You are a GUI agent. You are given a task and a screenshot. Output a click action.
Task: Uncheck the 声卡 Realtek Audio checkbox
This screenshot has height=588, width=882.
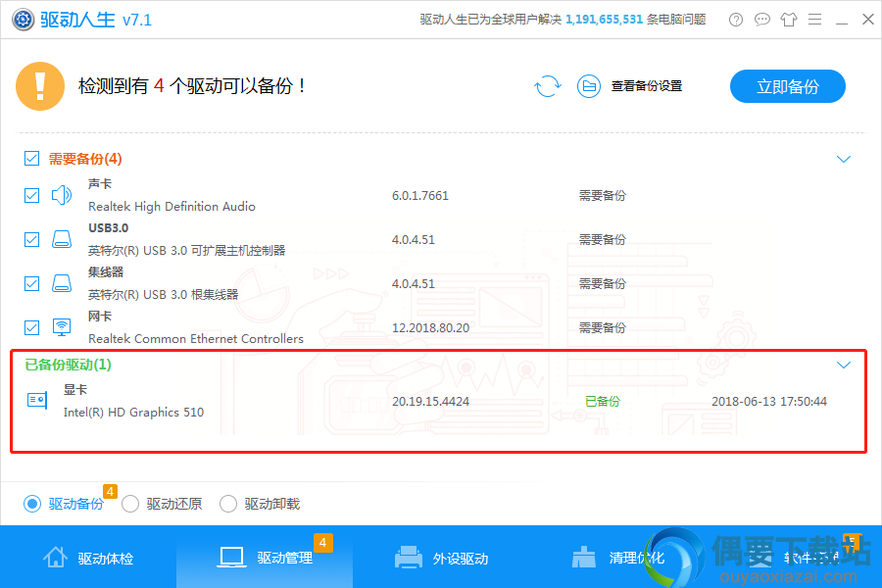point(32,195)
